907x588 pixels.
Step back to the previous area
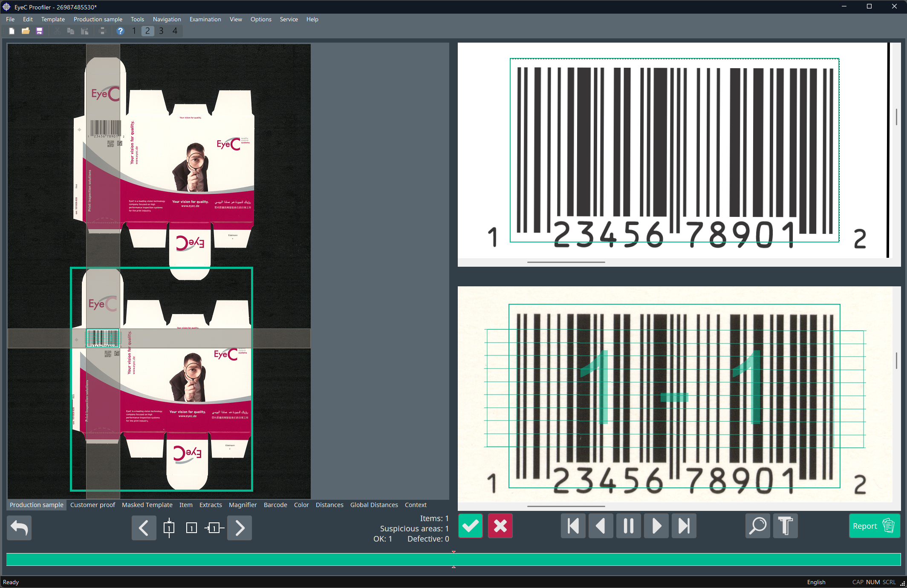click(x=601, y=526)
